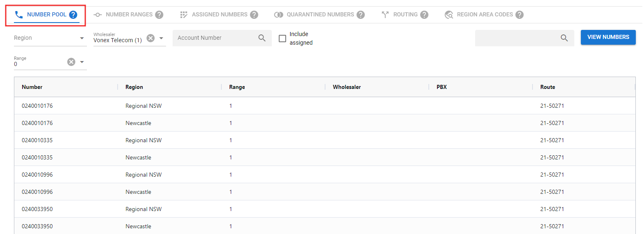Open help for Assigned Numbers
Viewport: 644px width, 234px height.
point(254,15)
